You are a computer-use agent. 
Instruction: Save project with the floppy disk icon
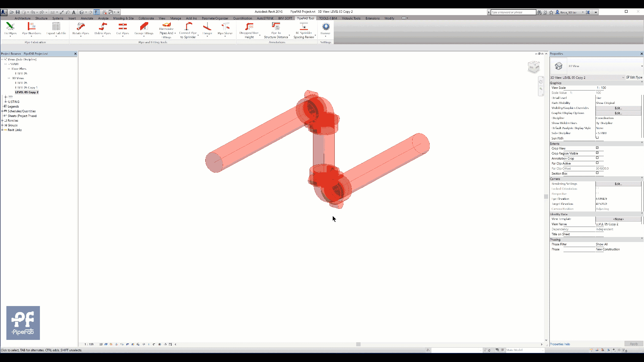pyautogui.click(x=18, y=12)
